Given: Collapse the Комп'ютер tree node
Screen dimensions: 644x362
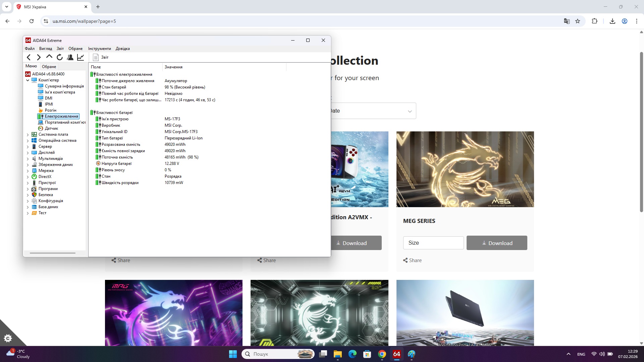Looking at the screenshot, I should pos(28,80).
